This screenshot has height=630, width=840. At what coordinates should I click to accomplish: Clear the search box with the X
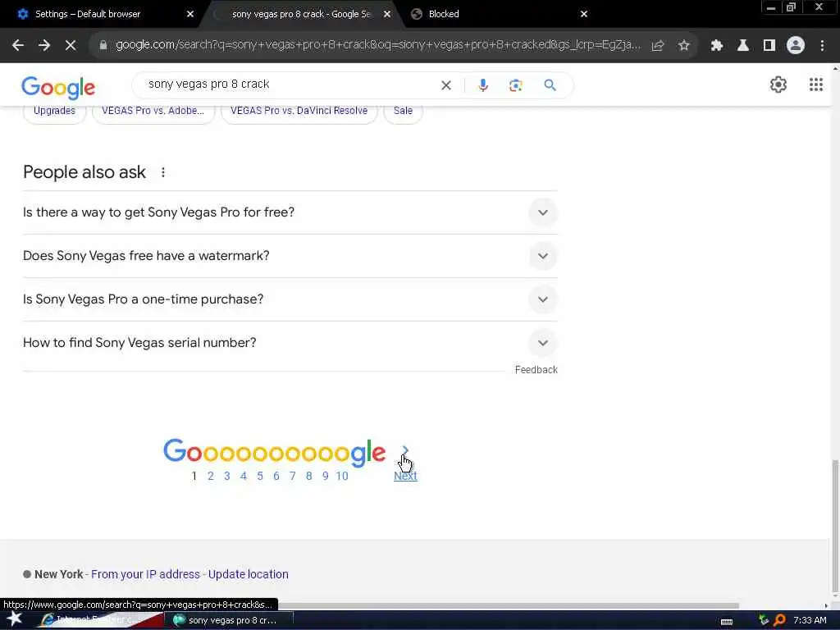(445, 85)
